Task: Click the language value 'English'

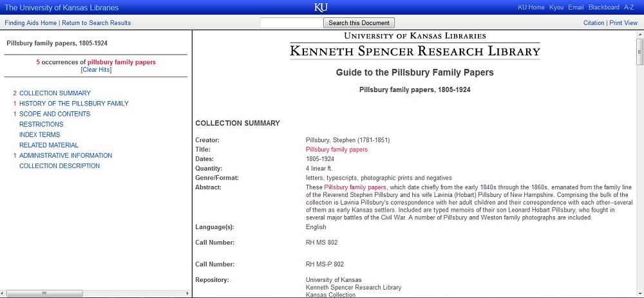Action: [316, 227]
